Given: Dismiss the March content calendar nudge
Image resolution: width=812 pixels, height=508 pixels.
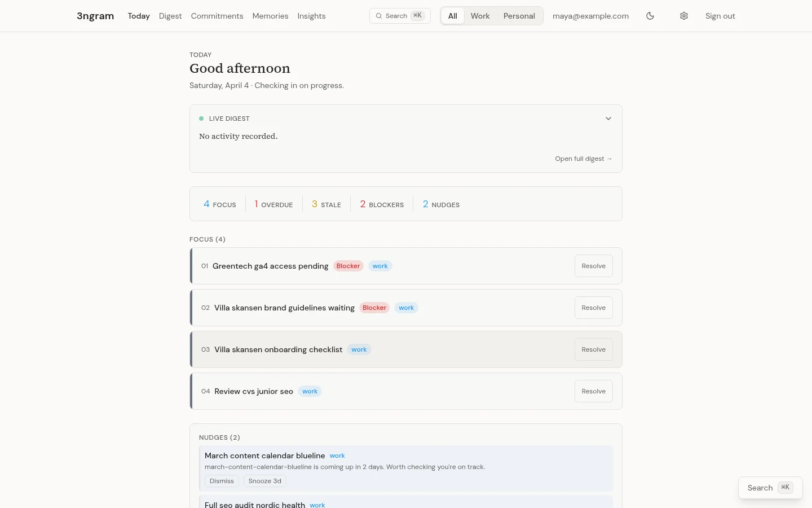Looking at the screenshot, I should click(222, 481).
